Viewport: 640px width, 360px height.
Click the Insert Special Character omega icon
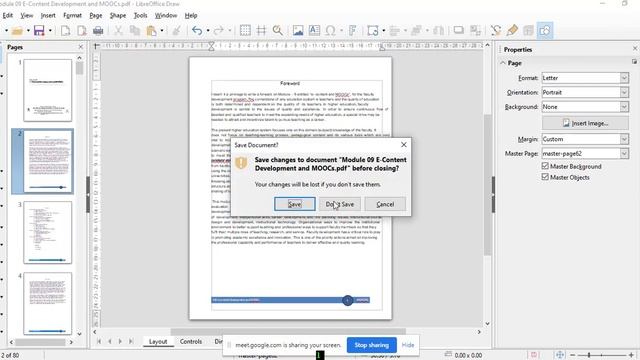tap(331, 31)
